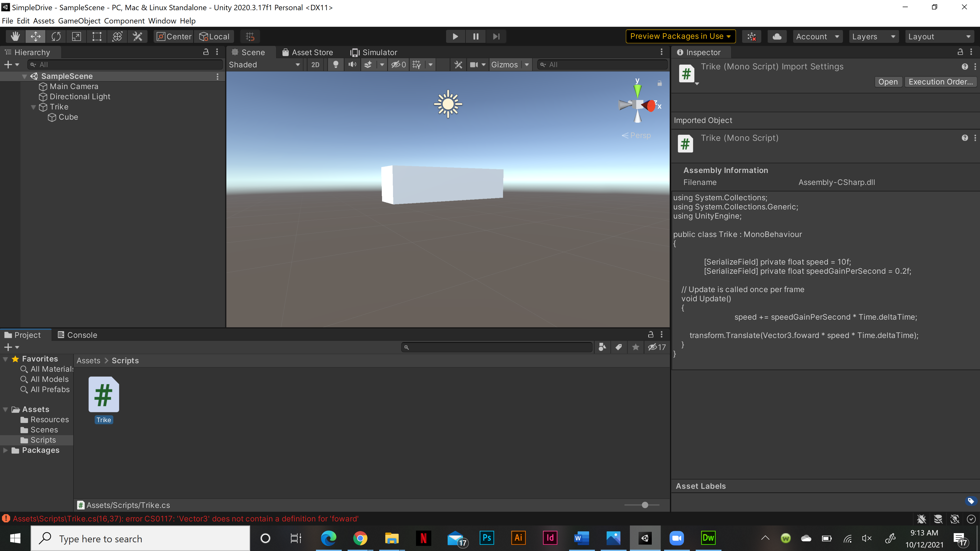
Task: Select the Trike script thumbnail
Action: pyautogui.click(x=103, y=394)
